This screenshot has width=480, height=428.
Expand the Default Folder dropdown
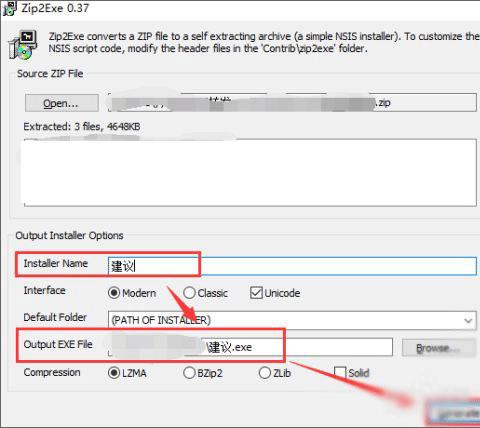468,321
